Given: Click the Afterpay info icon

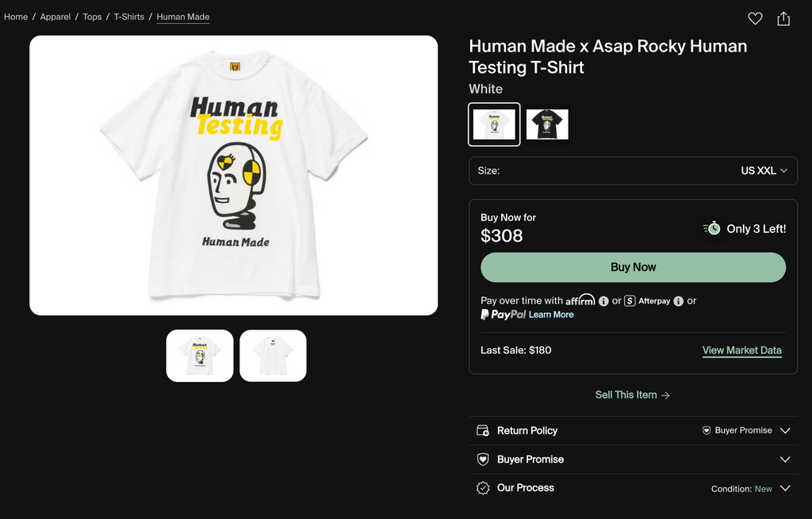Looking at the screenshot, I should tap(678, 301).
